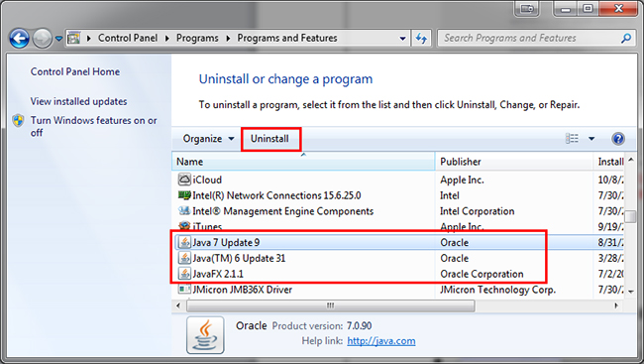This screenshot has width=644, height=364.
Task: Open the Organize menu
Action: (208, 139)
